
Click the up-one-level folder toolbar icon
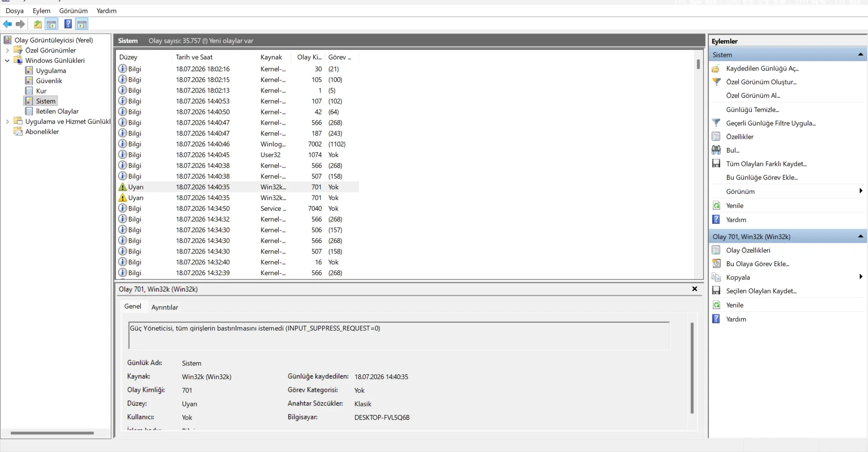pos(38,24)
